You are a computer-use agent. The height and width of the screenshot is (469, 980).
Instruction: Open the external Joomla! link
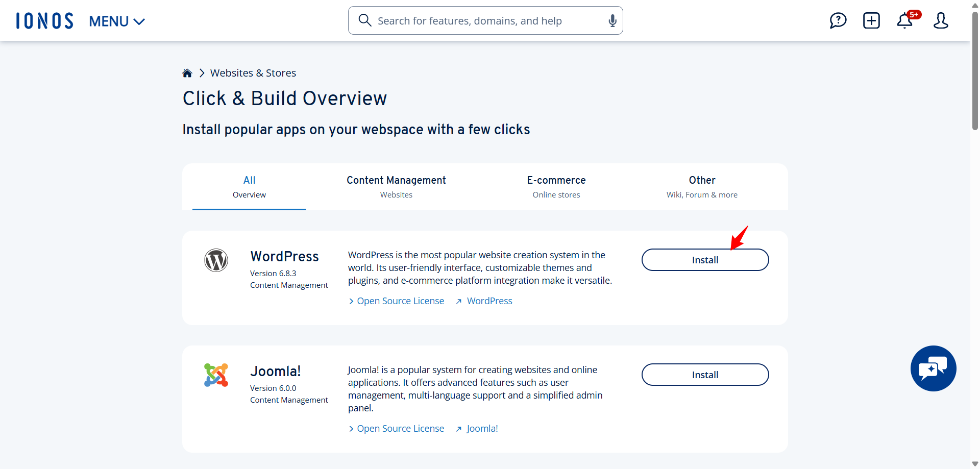click(x=477, y=429)
